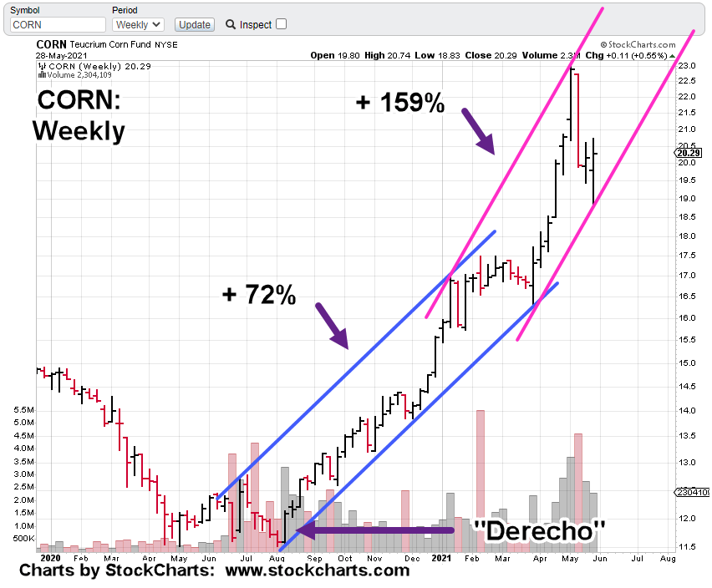Open the Period dropdown showing Weekly
712x588 pixels.
point(138,25)
